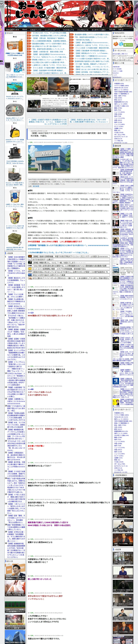Open the ロシア (1391) category

coord(119,126)
